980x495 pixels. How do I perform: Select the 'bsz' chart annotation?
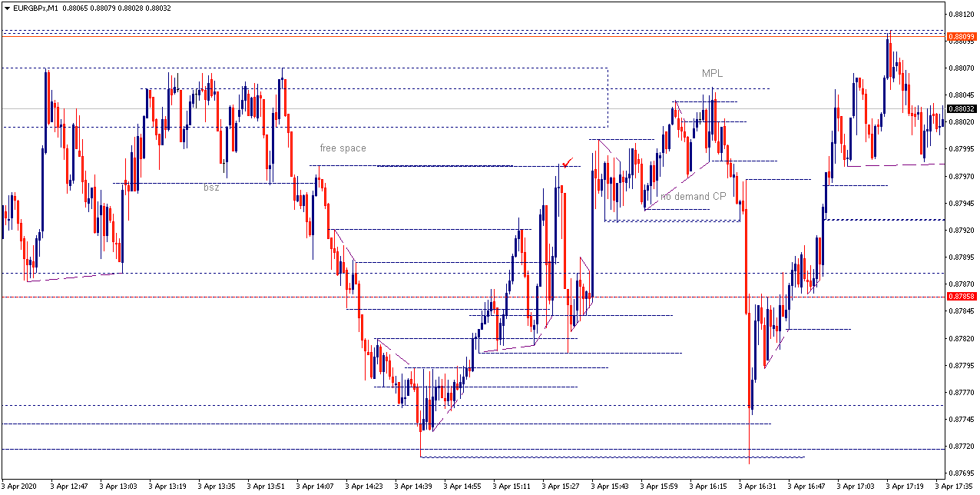click(211, 188)
